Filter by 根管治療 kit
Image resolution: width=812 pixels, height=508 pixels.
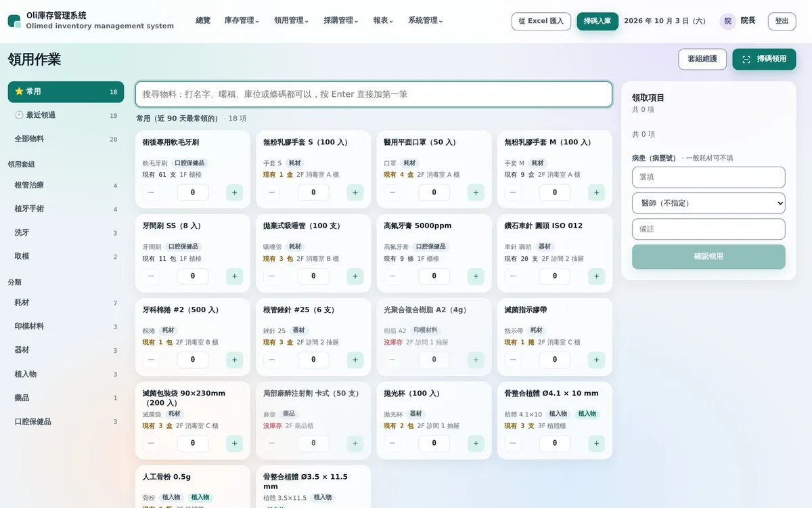coord(66,186)
